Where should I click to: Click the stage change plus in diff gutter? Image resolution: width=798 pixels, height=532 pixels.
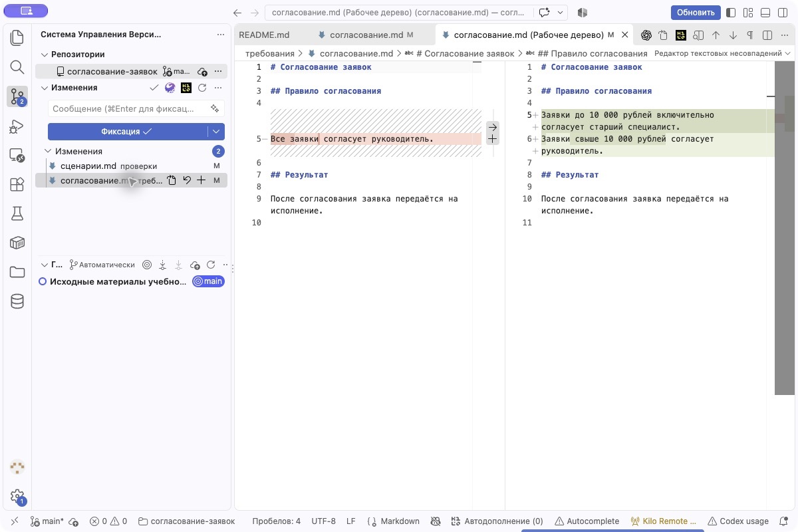[x=492, y=139]
